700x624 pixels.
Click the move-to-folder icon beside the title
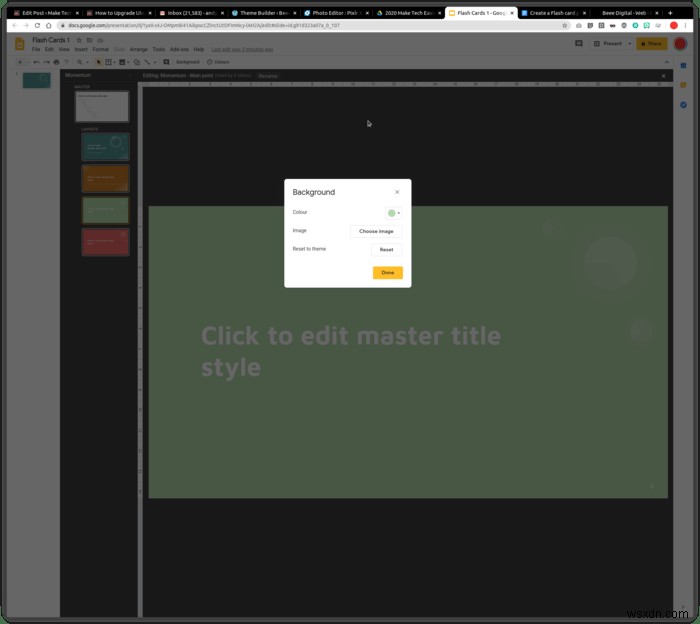89,40
